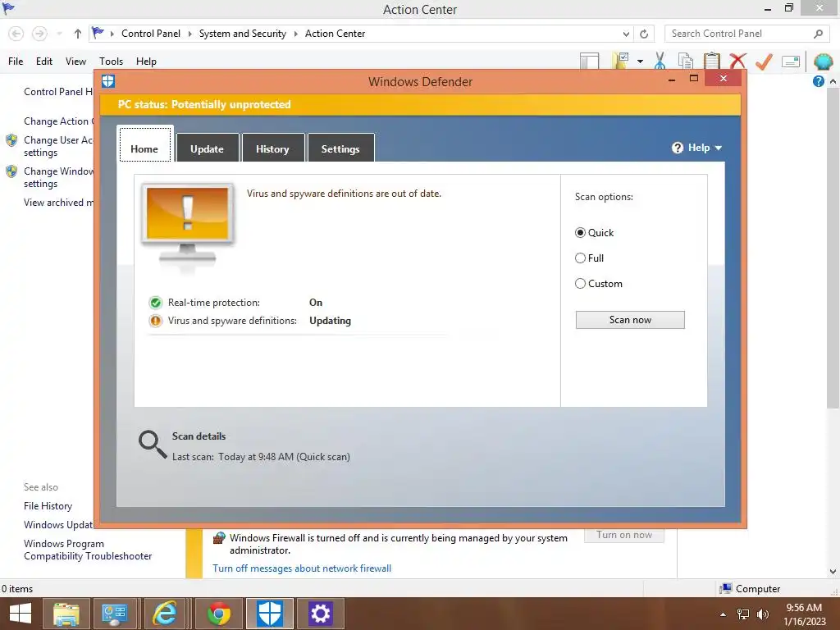Click the Windows Defender shield title icon
The image size is (840, 630).
pos(108,81)
